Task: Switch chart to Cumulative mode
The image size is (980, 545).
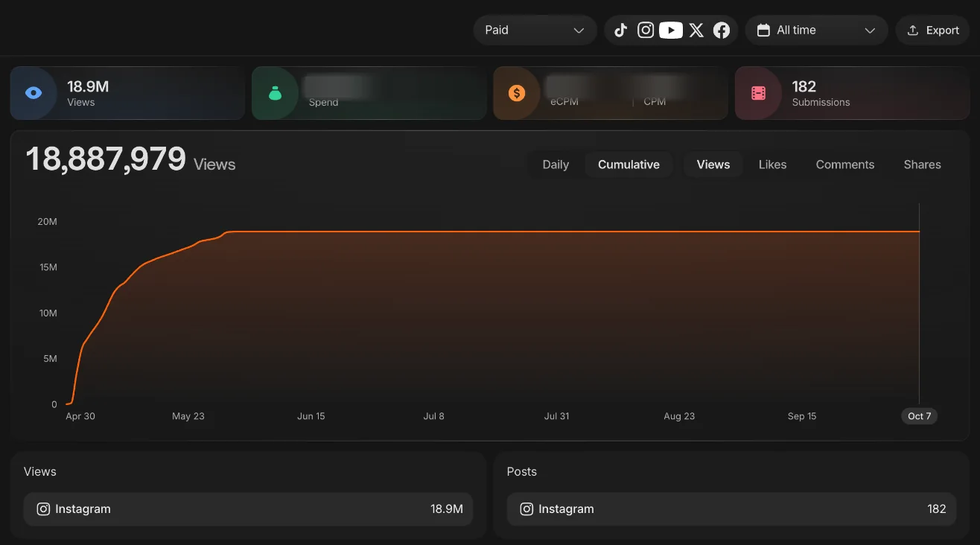Action: (x=629, y=165)
